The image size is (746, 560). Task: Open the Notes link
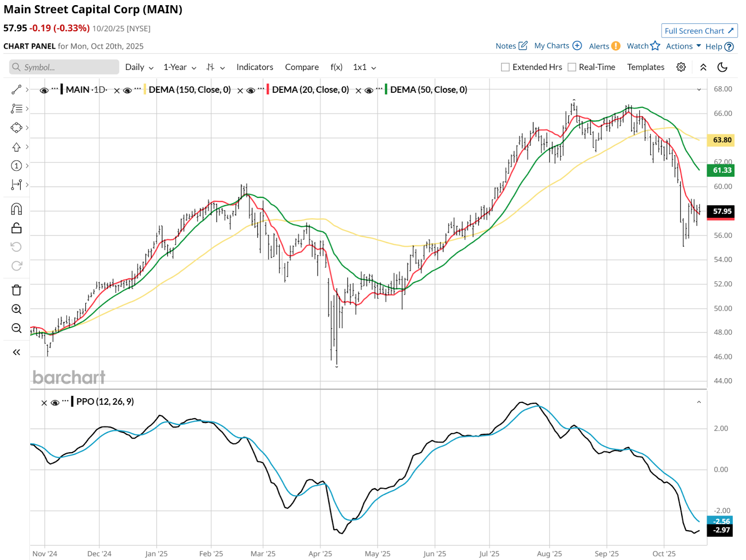pos(506,46)
